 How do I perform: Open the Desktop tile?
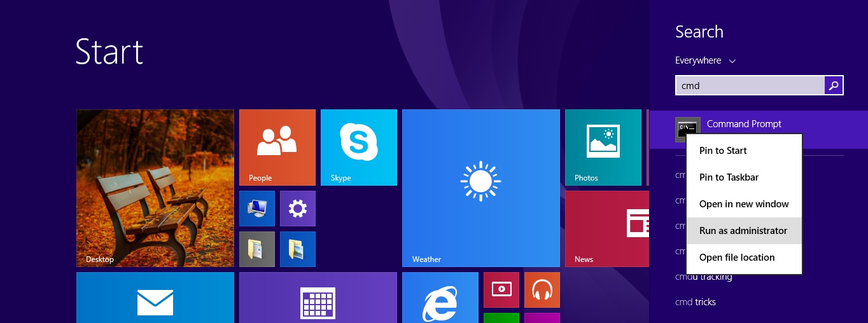pos(155,188)
